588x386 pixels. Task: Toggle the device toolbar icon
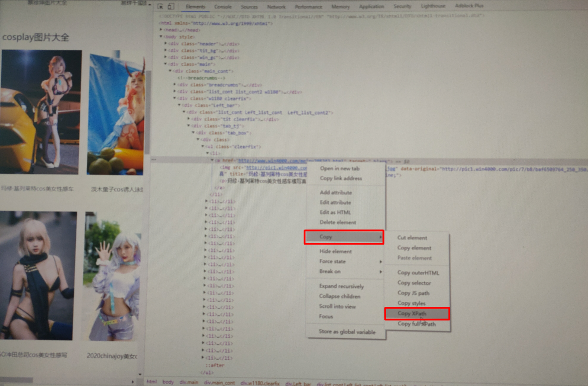[171, 6]
